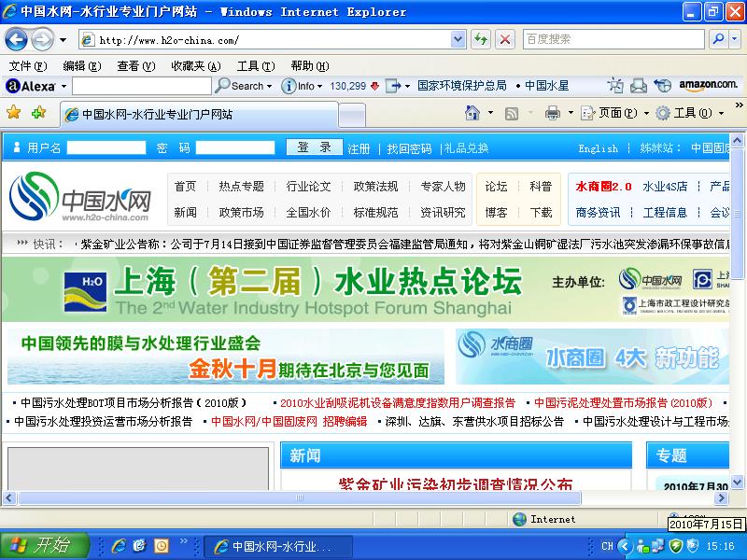Click the CH language indicator in tray
The image size is (747, 560).
pyautogui.click(x=607, y=546)
